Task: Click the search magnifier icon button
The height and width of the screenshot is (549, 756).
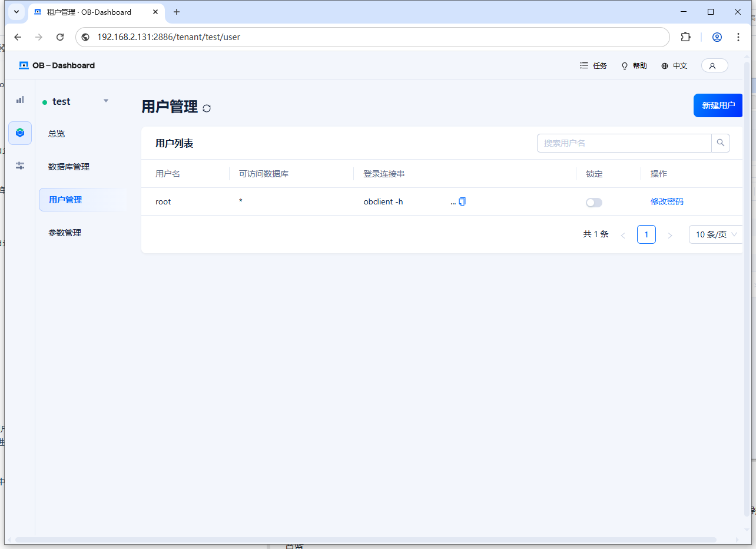Action: (721, 143)
